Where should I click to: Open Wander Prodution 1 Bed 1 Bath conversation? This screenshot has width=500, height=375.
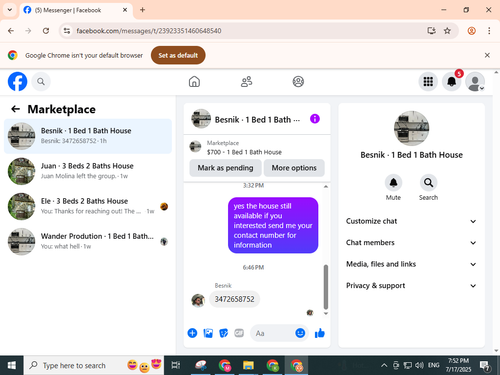88,241
